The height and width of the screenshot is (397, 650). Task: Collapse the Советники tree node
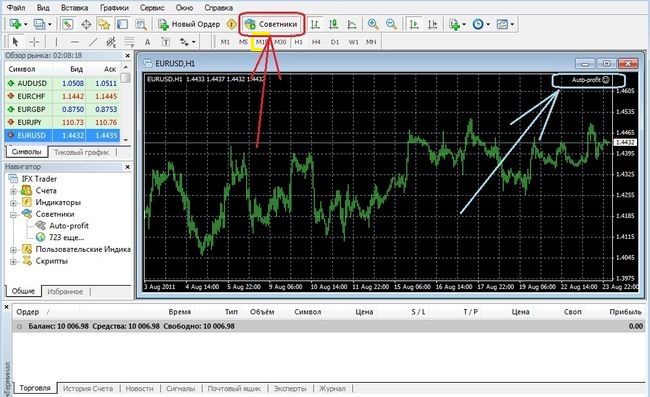[x=13, y=214]
